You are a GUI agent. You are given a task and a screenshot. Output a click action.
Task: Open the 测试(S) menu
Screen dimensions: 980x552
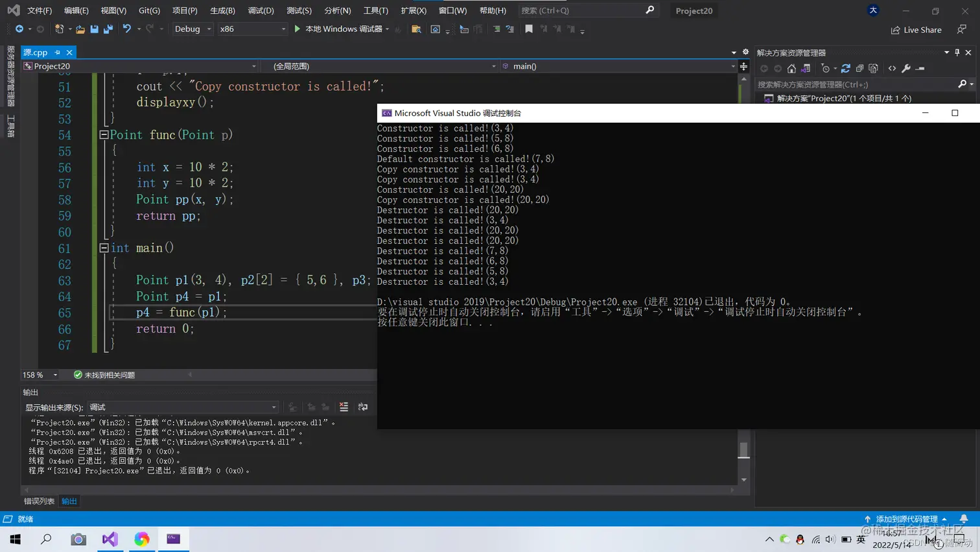pyautogui.click(x=299, y=10)
